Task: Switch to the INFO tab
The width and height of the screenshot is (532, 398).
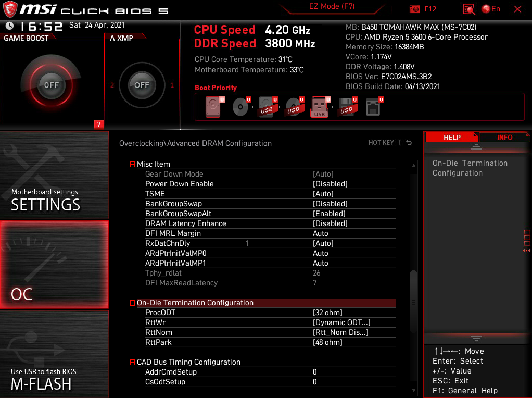Action: pyautogui.click(x=504, y=137)
